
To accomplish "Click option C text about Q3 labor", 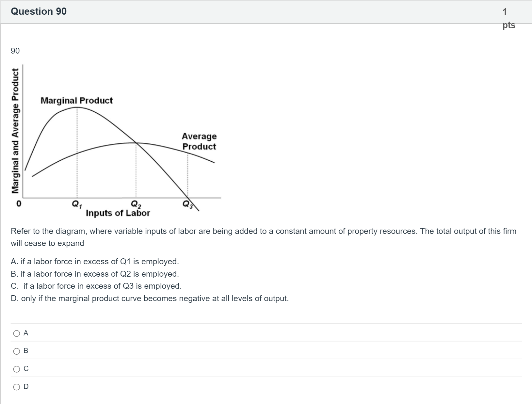I will (96, 286).
